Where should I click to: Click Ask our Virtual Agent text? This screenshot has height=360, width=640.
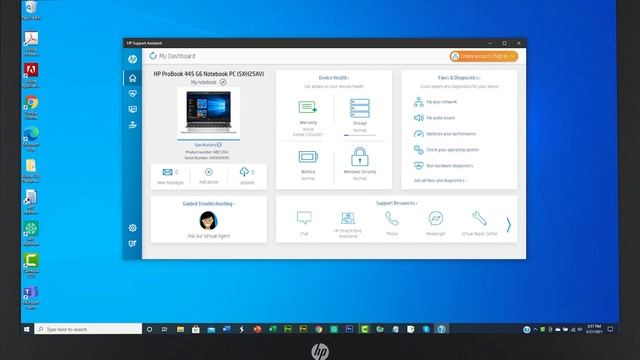coord(209,236)
